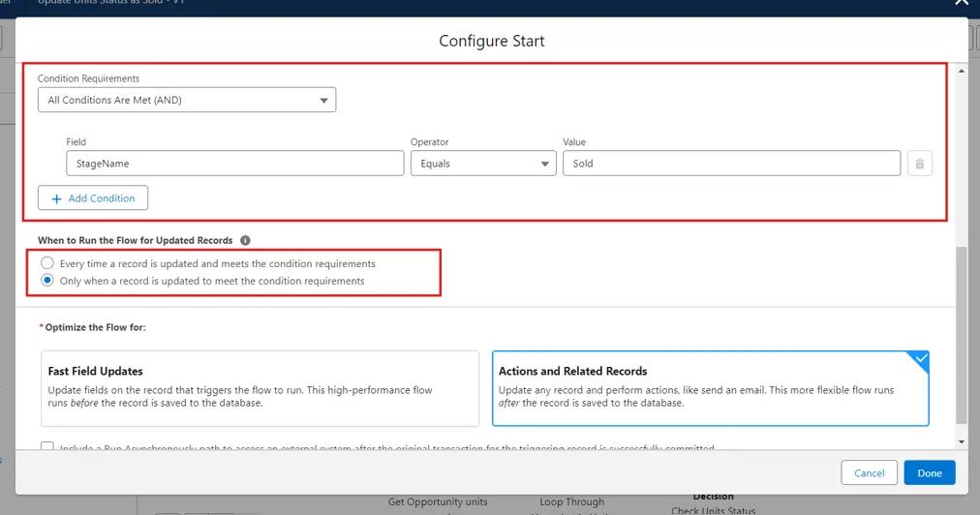Click the scrollbar up arrow in dialog
The image size is (980, 515).
961,71
